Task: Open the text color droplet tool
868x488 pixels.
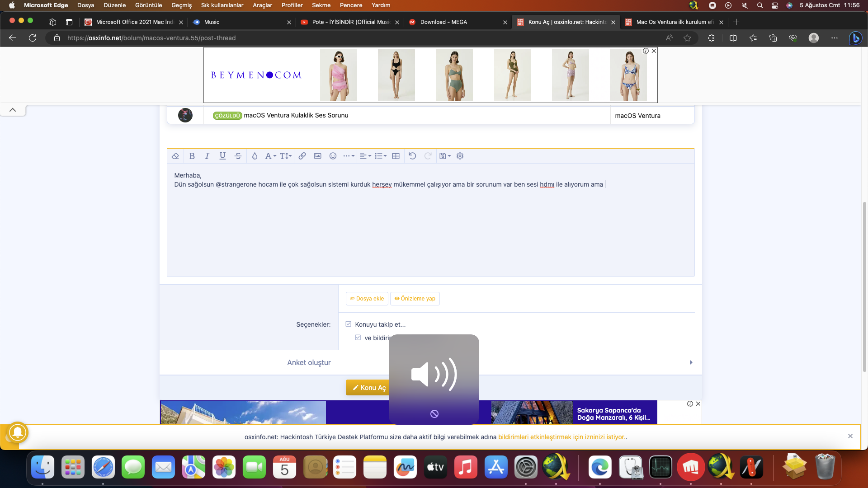Action: pos(255,156)
